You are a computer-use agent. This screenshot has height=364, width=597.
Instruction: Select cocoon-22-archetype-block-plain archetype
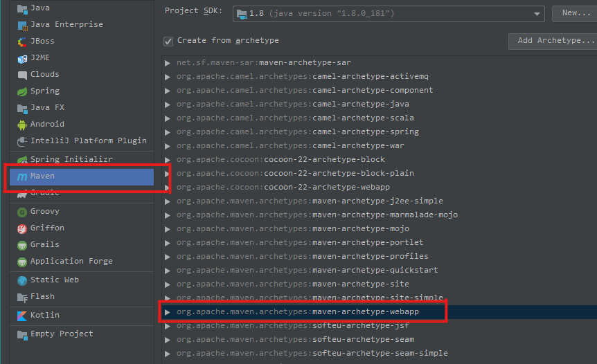295,173
